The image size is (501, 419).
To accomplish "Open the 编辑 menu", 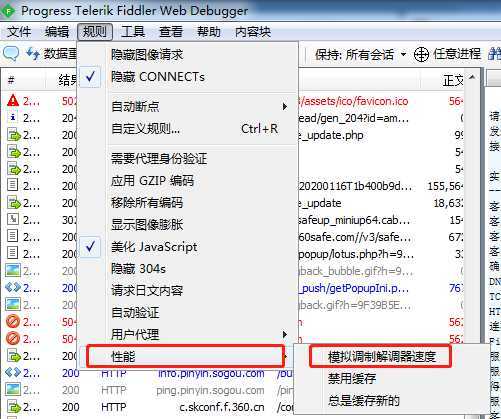I will tap(57, 32).
